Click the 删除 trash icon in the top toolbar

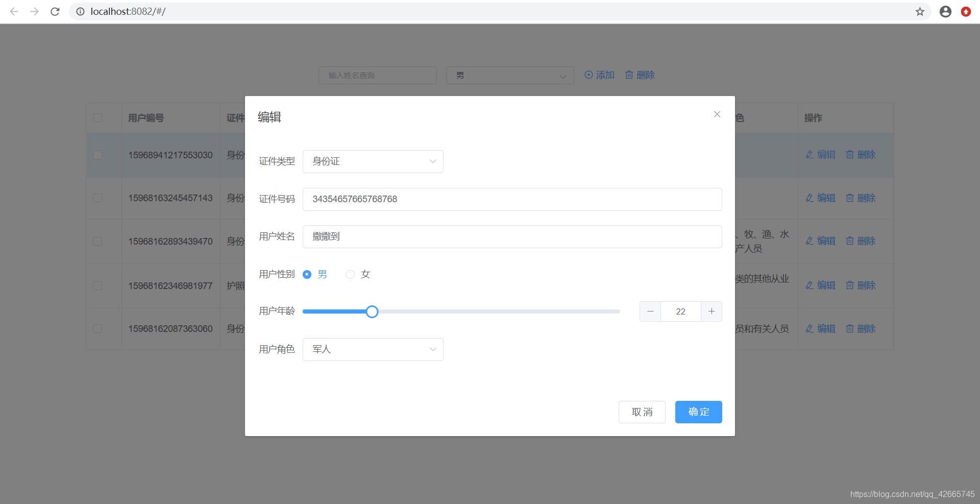(x=629, y=75)
